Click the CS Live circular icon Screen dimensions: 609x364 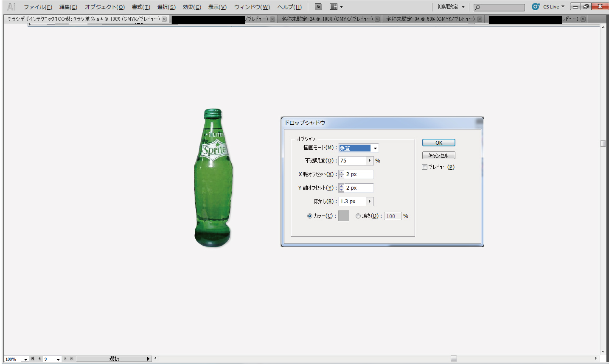point(536,6)
